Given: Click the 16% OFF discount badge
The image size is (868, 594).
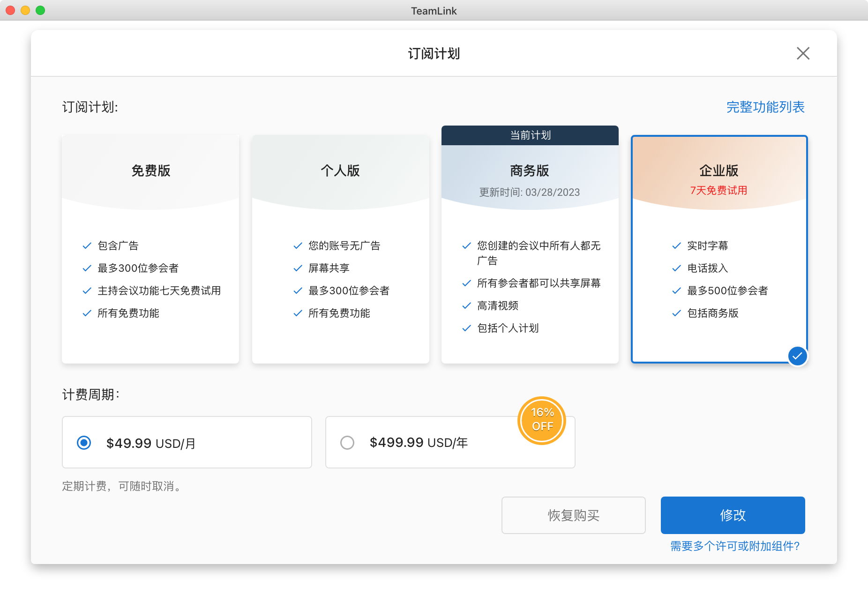Looking at the screenshot, I should tap(542, 420).
